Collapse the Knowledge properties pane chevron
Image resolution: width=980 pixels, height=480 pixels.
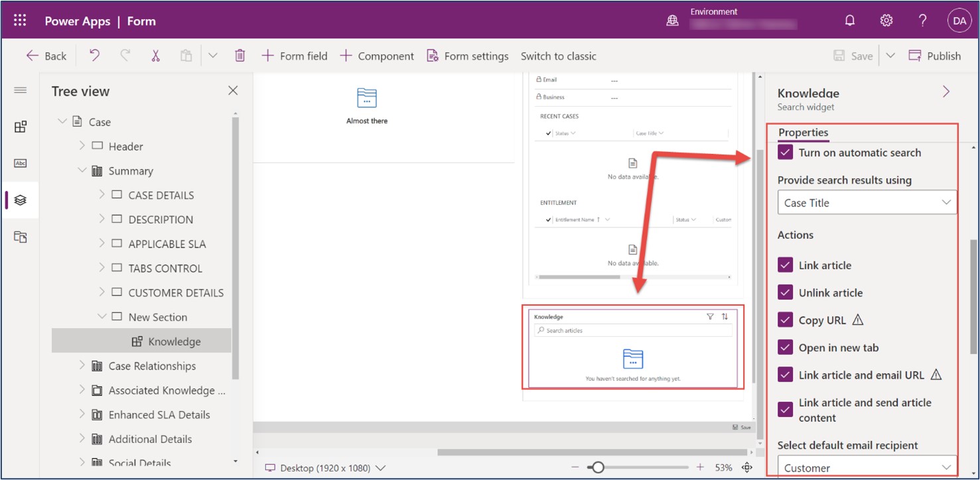click(946, 92)
